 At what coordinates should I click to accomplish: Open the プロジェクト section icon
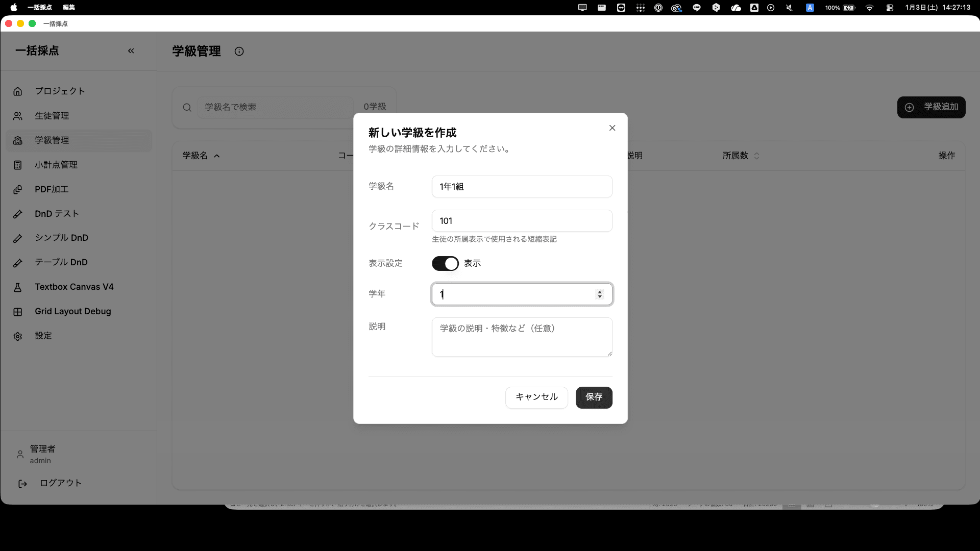coord(17,91)
